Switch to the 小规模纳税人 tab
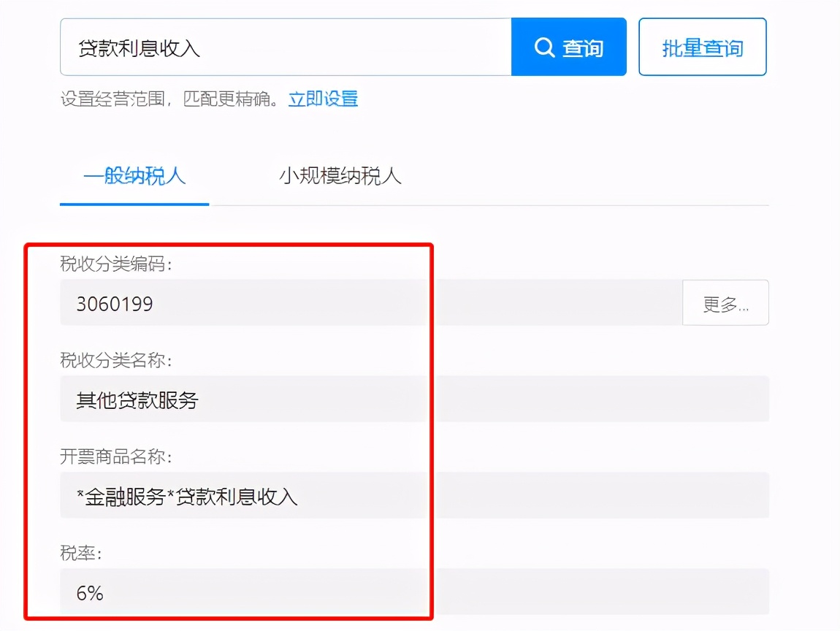Image resolution: width=840 pixels, height=631 pixels. (340, 177)
